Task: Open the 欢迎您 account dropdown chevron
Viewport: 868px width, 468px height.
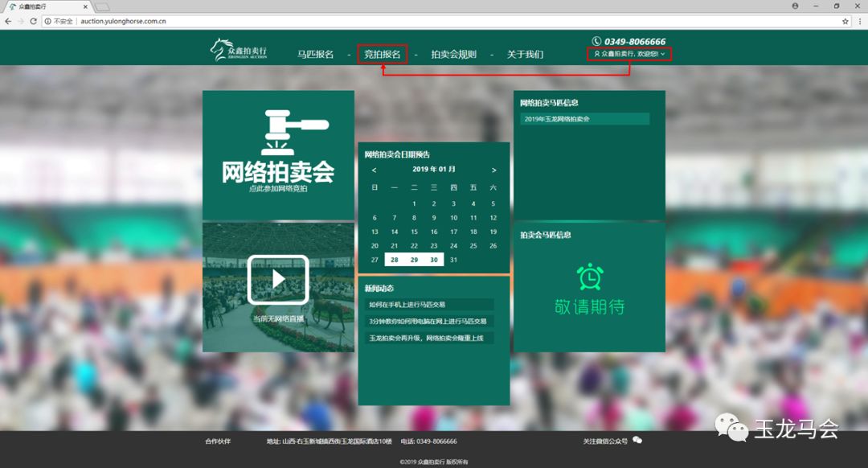Action: (x=663, y=55)
